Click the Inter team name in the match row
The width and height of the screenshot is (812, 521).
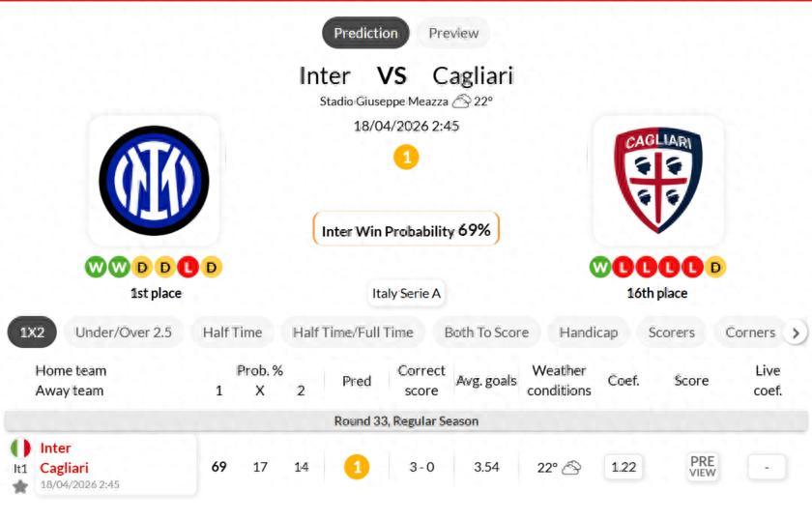(x=55, y=449)
